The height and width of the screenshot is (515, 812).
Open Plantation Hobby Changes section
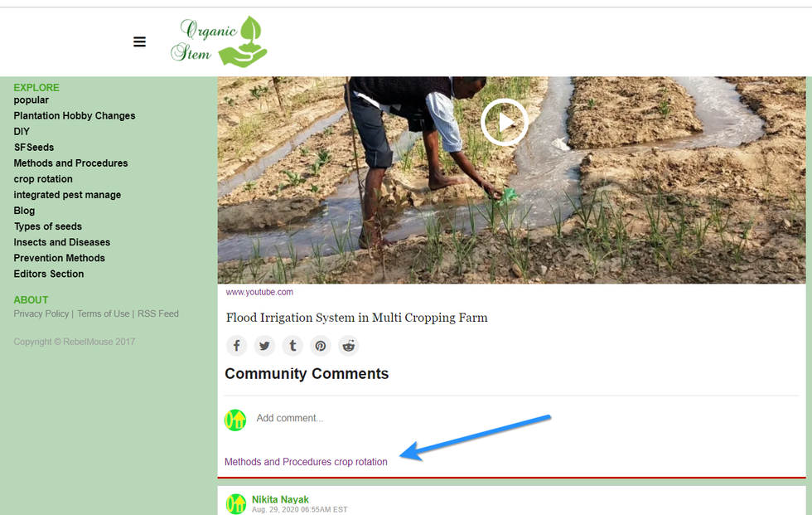pyautogui.click(x=75, y=116)
